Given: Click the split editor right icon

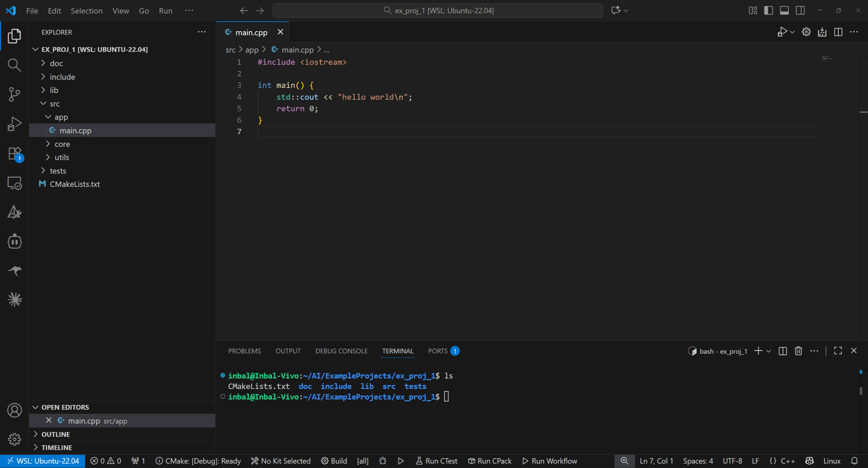Looking at the screenshot, I should pos(838,32).
